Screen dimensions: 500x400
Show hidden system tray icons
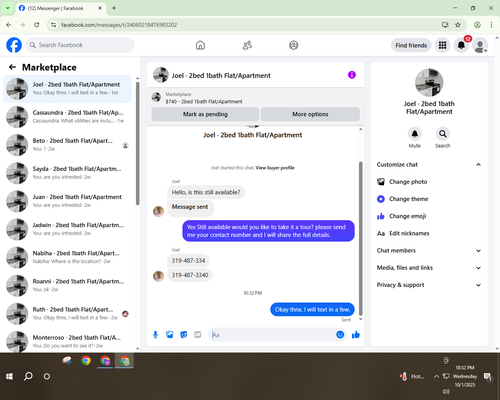pos(436,376)
